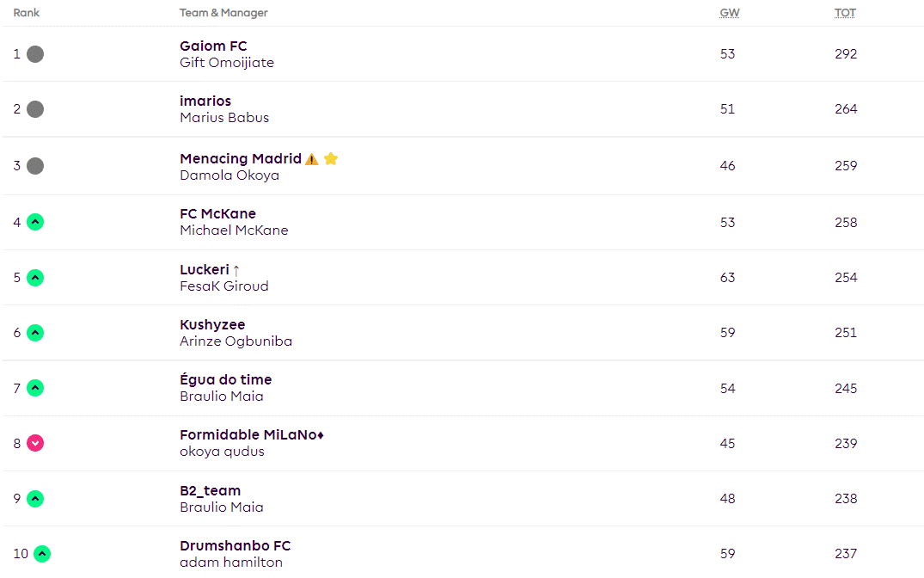Click the Team & Manager column header
This screenshot has width=924, height=578.
223,13
